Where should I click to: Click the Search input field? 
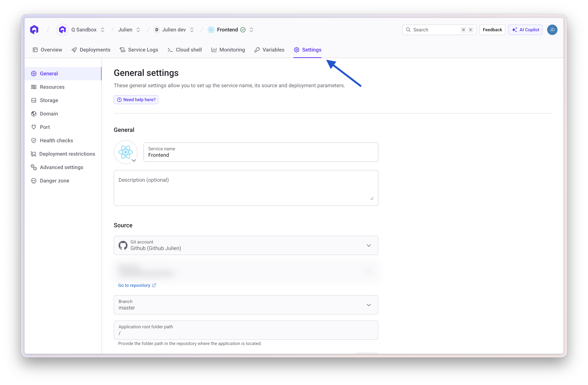pyautogui.click(x=439, y=30)
